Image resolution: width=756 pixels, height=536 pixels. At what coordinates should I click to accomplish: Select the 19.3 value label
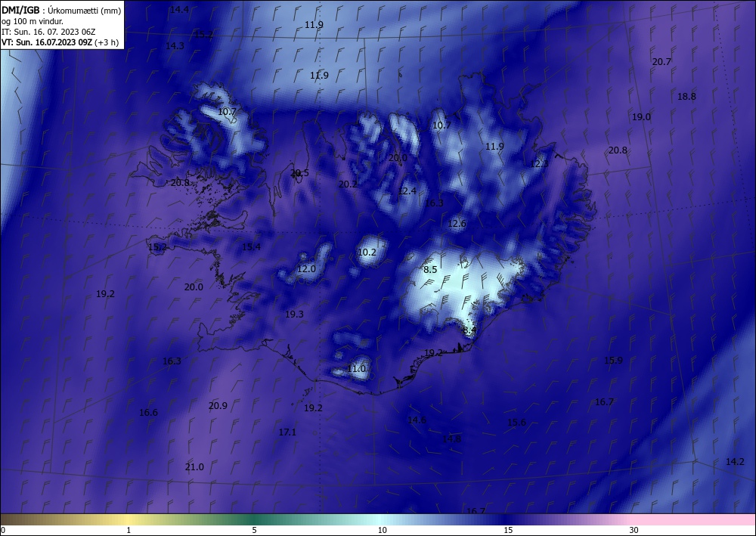pyautogui.click(x=294, y=314)
